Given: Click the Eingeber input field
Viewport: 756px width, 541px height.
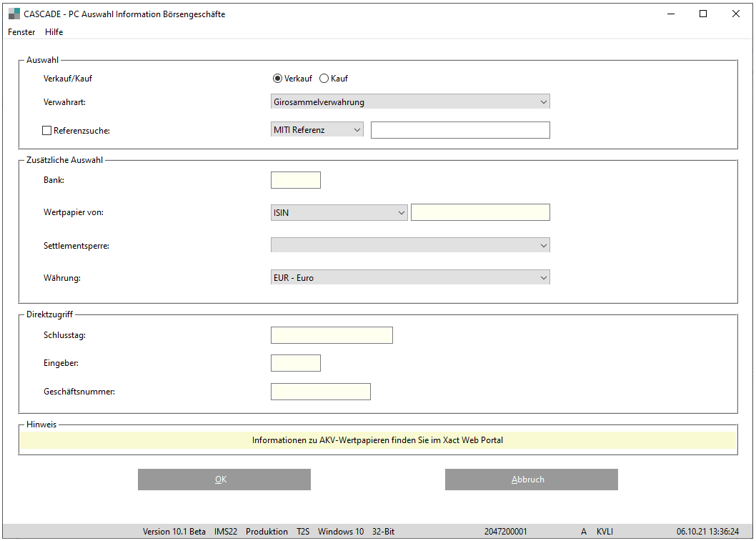Looking at the screenshot, I should (296, 363).
